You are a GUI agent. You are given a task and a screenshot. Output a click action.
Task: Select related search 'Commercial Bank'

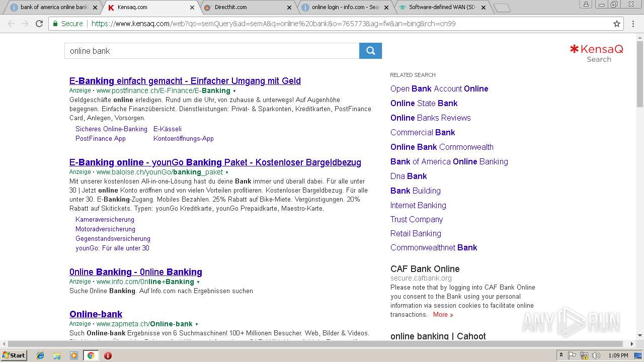click(x=423, y=133)
